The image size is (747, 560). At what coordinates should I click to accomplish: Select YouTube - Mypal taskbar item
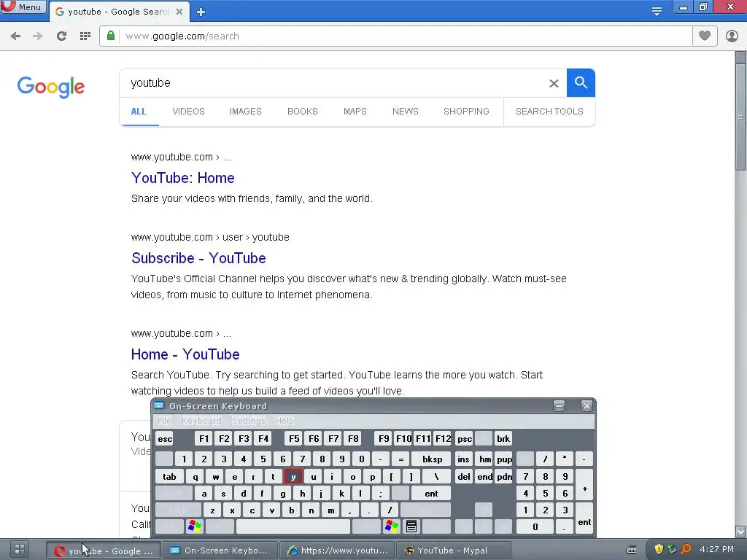coord(454,551)
